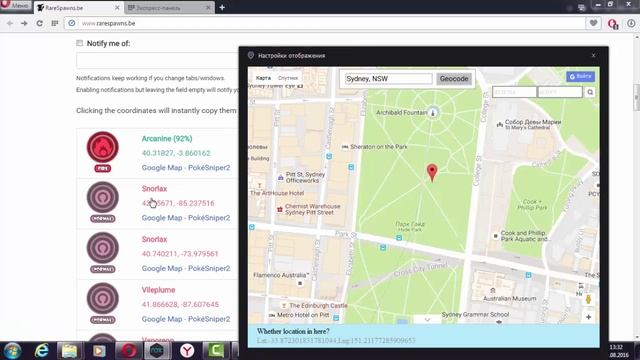Click the site info icon in address bar
Viewport: 640px width, 360px height.
coord(72,23)
